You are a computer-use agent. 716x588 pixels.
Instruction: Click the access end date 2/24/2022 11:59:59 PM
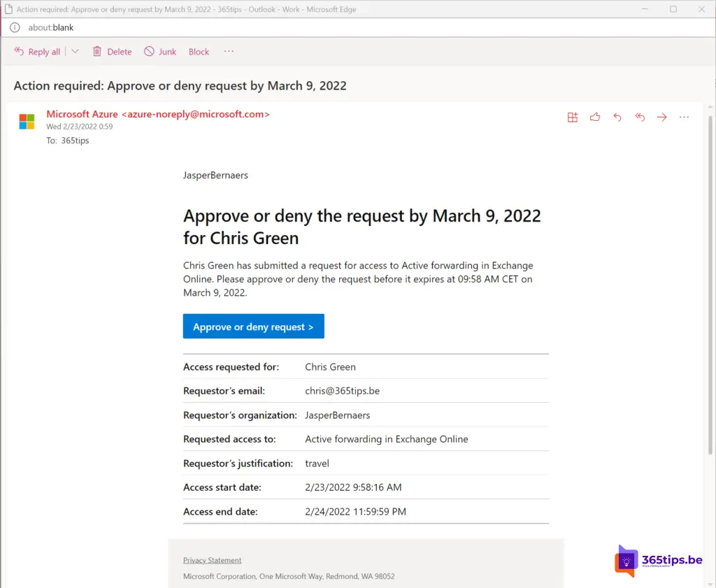coord(355,512)
